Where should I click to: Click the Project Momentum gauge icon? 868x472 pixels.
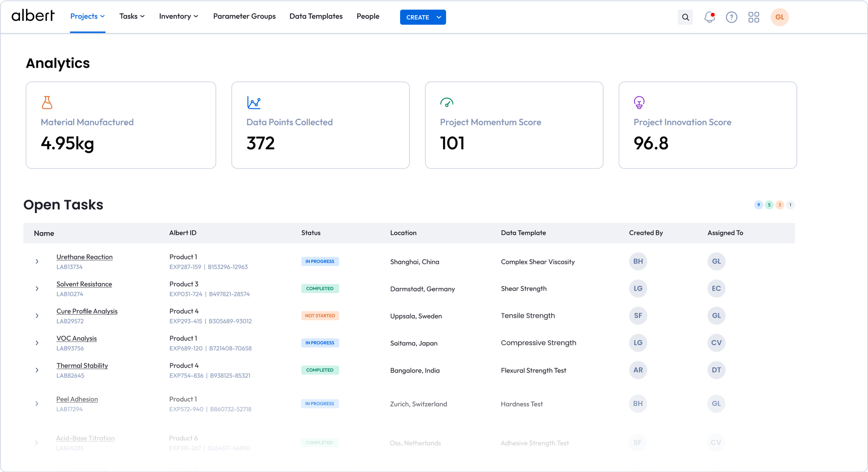(x=447, y=102)
